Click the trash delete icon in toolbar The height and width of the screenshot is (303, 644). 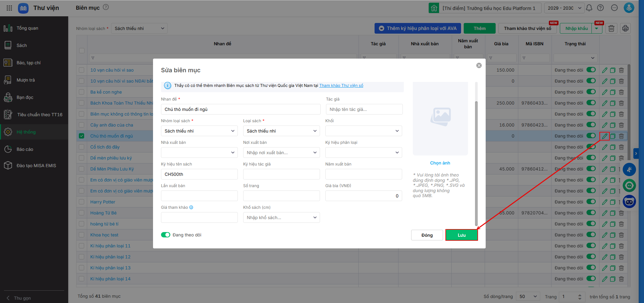[x=611, y=28]
